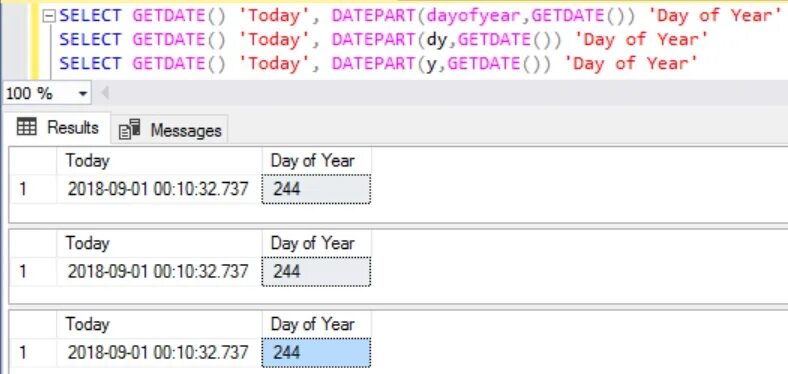
Task: Place cursor on dy argument in second query
Action: tap(437, 40)
